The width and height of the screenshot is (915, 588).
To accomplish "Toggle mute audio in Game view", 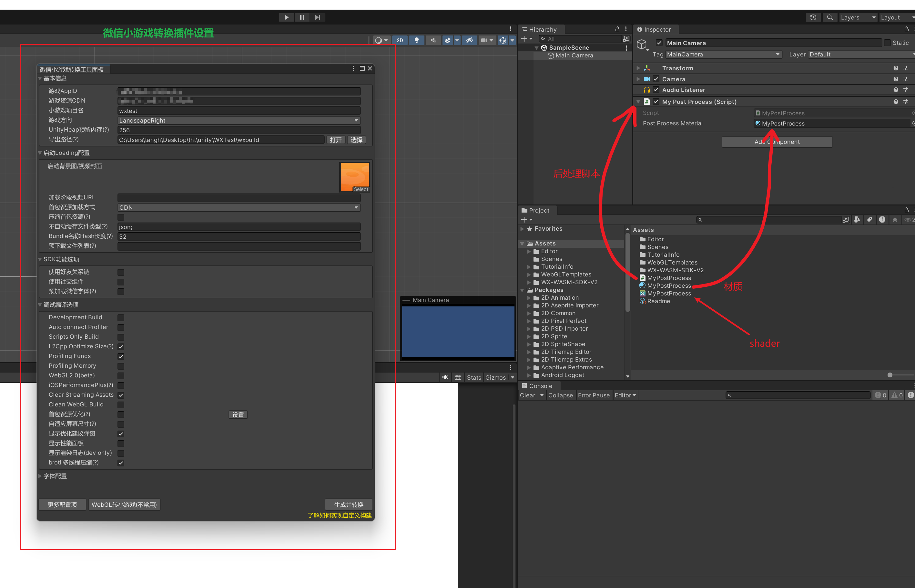I will pyautogui.click(x=445, y=378).
